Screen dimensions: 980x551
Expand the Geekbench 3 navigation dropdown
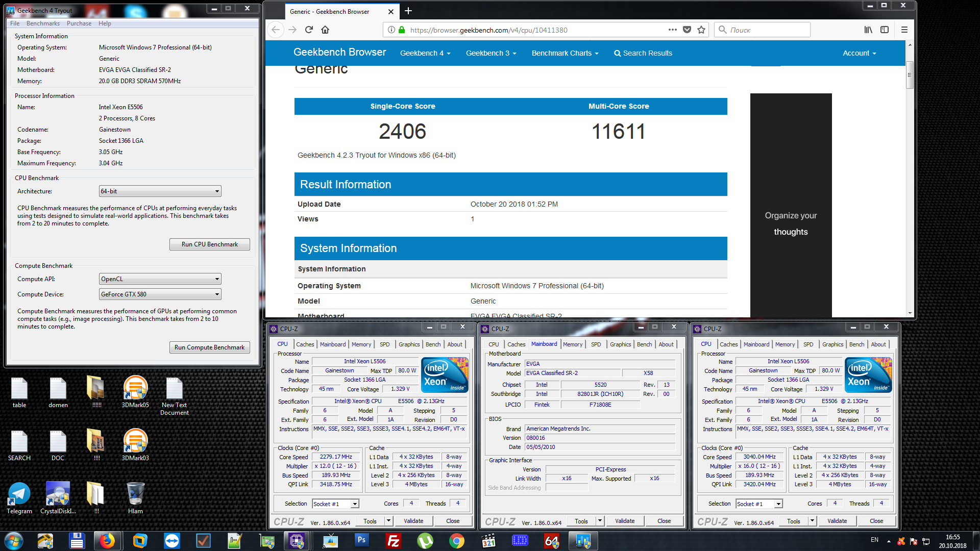(491, 53)
